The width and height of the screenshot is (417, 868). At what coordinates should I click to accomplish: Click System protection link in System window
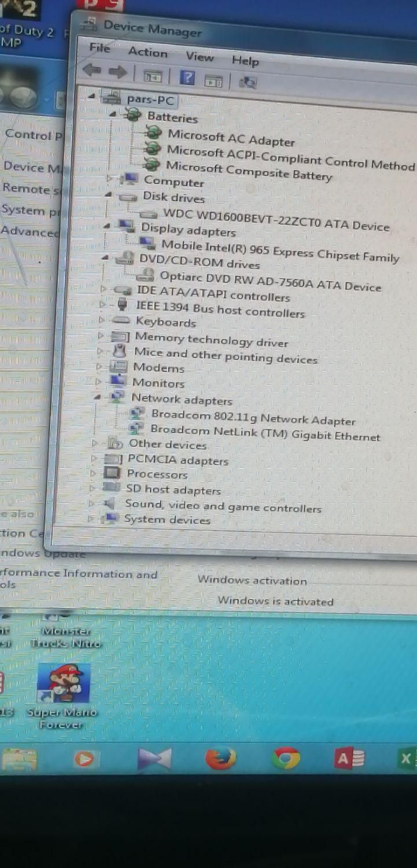pyautogui.click(x=31, y=211)
